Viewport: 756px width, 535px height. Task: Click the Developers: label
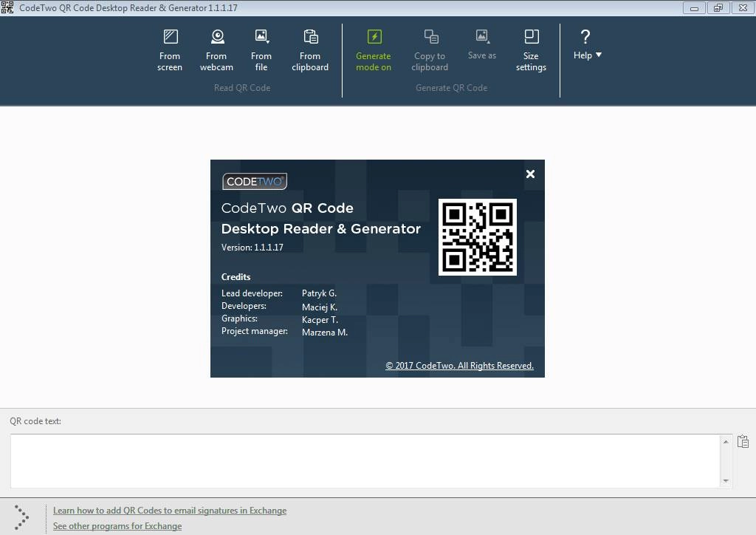coord(244,306)
